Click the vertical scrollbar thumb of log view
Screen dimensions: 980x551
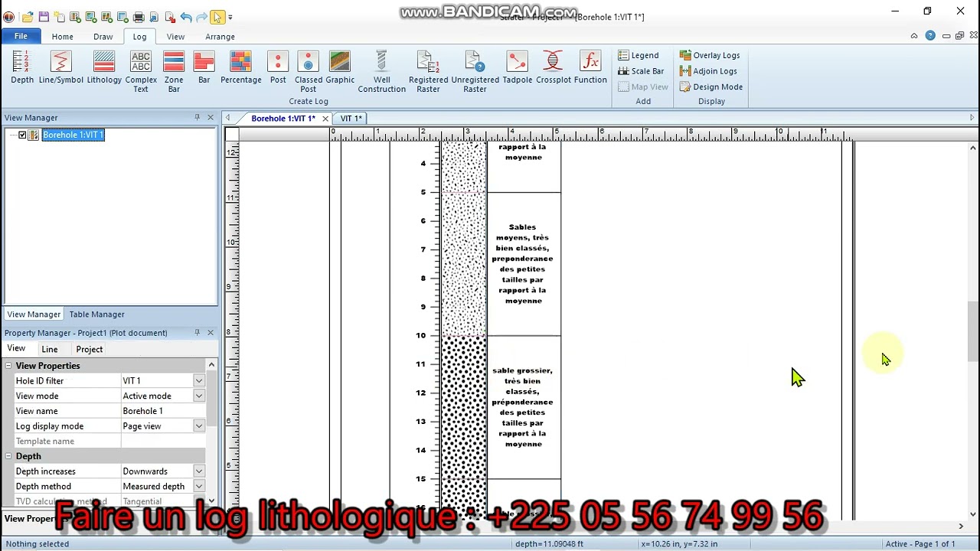[972, 331]
